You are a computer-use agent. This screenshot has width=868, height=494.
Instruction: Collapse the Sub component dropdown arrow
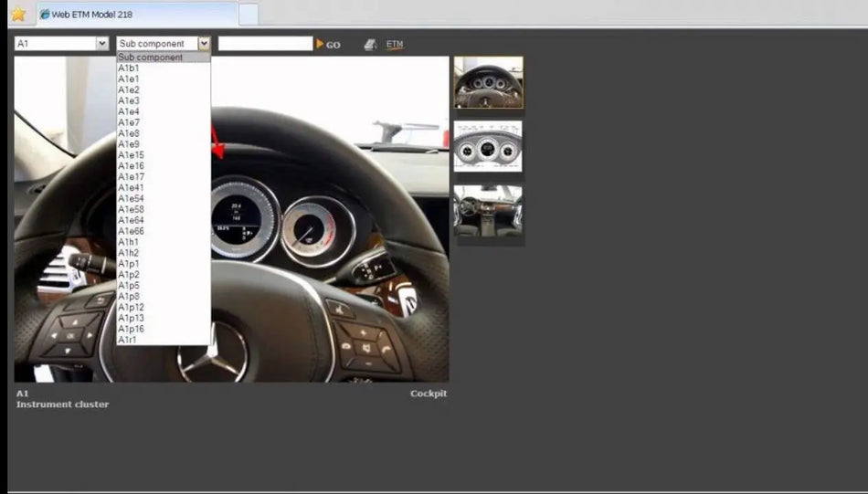tap(204, 44)
